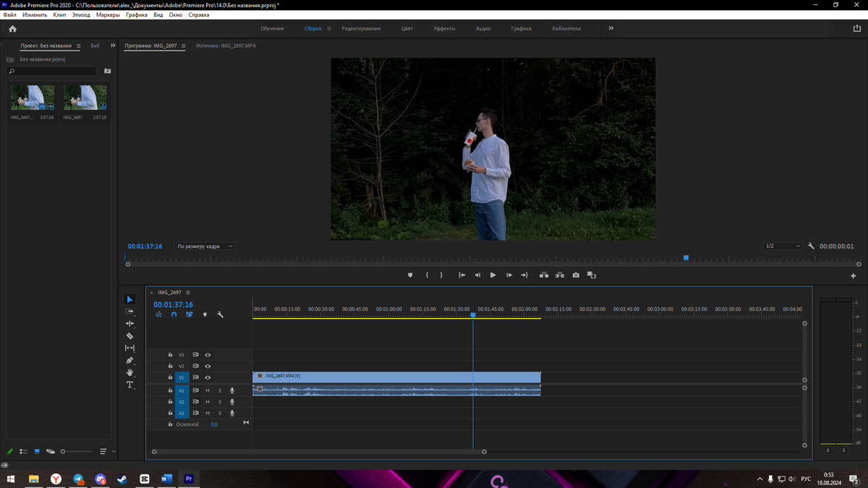The width and height of the screenshot is (868, 488).
Task: Pick the Pen tool in the tools panel
Action: 130,360
